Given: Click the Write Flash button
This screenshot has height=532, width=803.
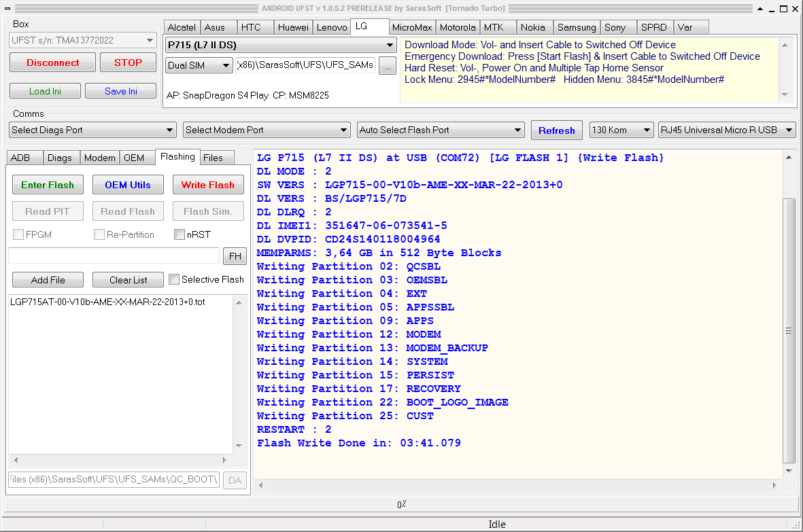Looking at the screenshot, I should coord(208,185).
